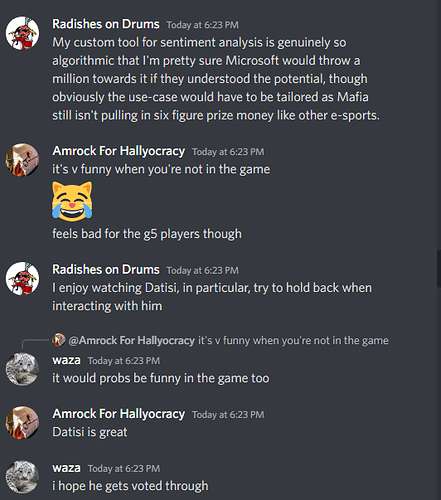
Task: Click message 'i hope he gets voted through'
Action: tap(130, 486)
